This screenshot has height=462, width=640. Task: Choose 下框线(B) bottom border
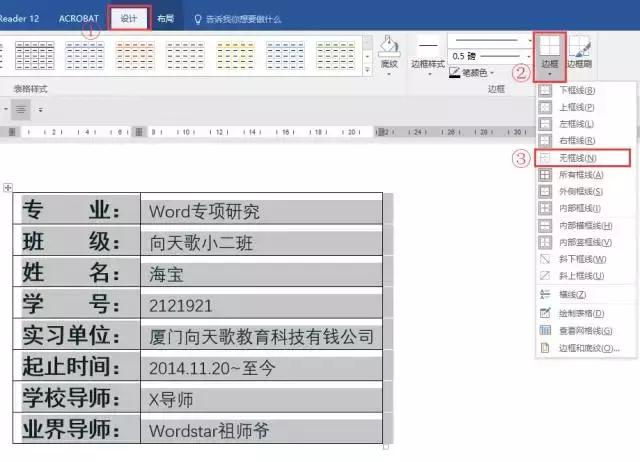(x=586, y=90)
